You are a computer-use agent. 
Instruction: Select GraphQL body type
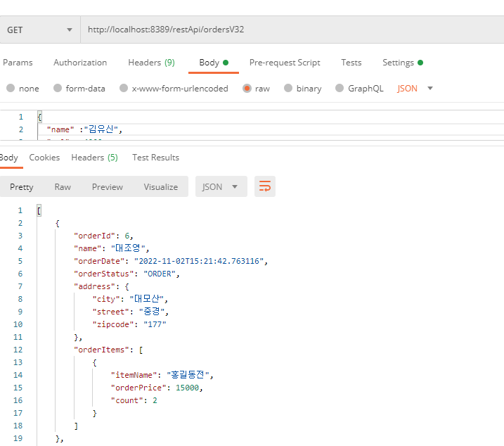359,88
